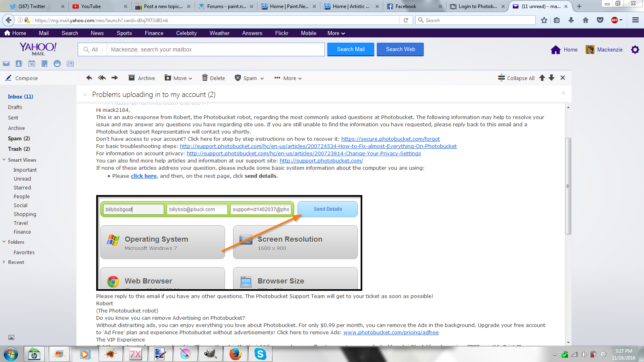Open the More actions dropdown in mail toolbar

point(288,78)
